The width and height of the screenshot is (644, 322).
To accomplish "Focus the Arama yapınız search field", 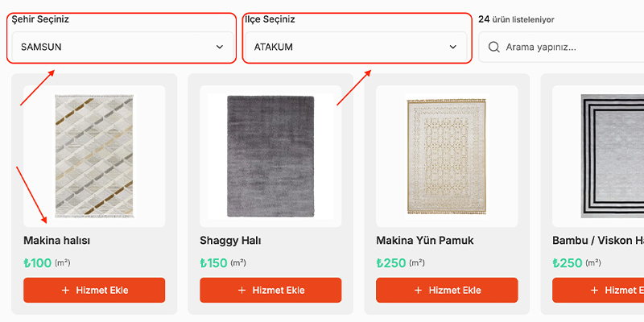I will pyautogui.click(x=561, y=47).
